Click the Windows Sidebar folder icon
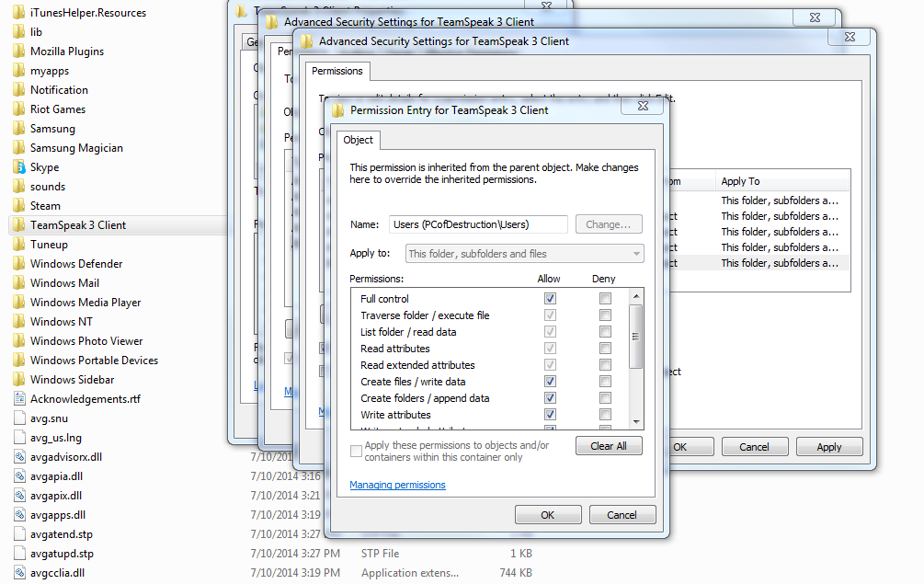Image resolution: width=924 pixels, height=584 pixels. [19, 380]
